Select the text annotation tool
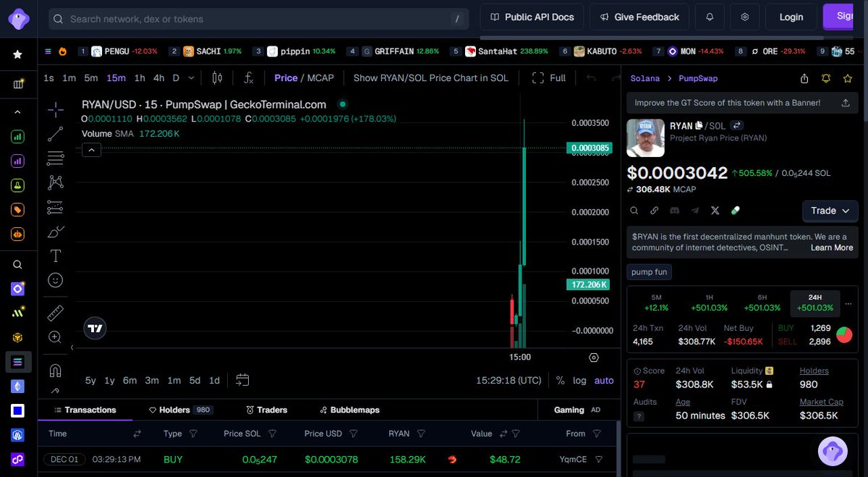The height and width of the screenshot is (477, 868). coord(56,256)
